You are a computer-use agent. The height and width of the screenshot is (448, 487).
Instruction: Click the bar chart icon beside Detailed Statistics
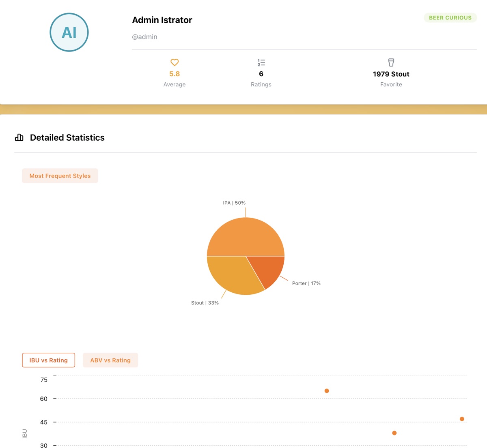coord(19,137)
